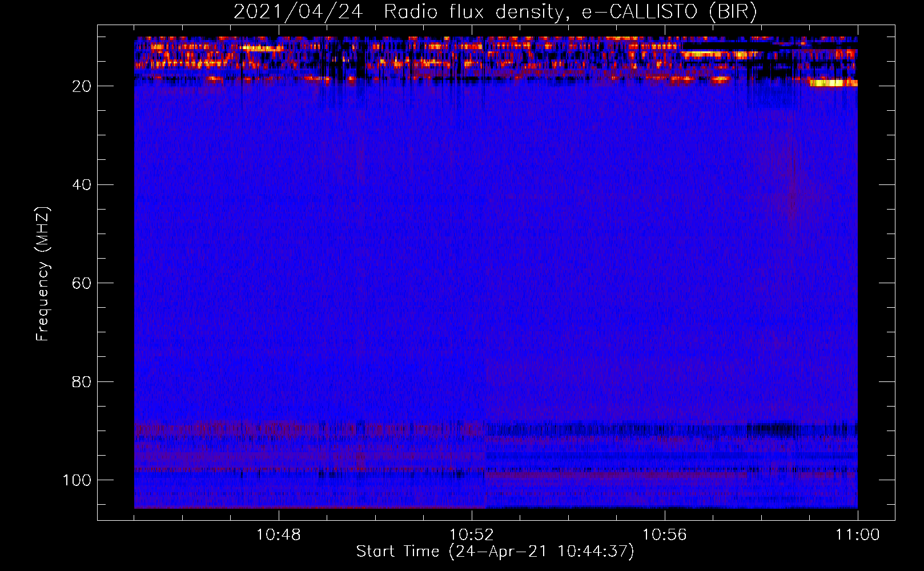The height and width of the screenshot is (571, 924).
Task: Click the 100 frequency tick label
Action: [77, 480]
